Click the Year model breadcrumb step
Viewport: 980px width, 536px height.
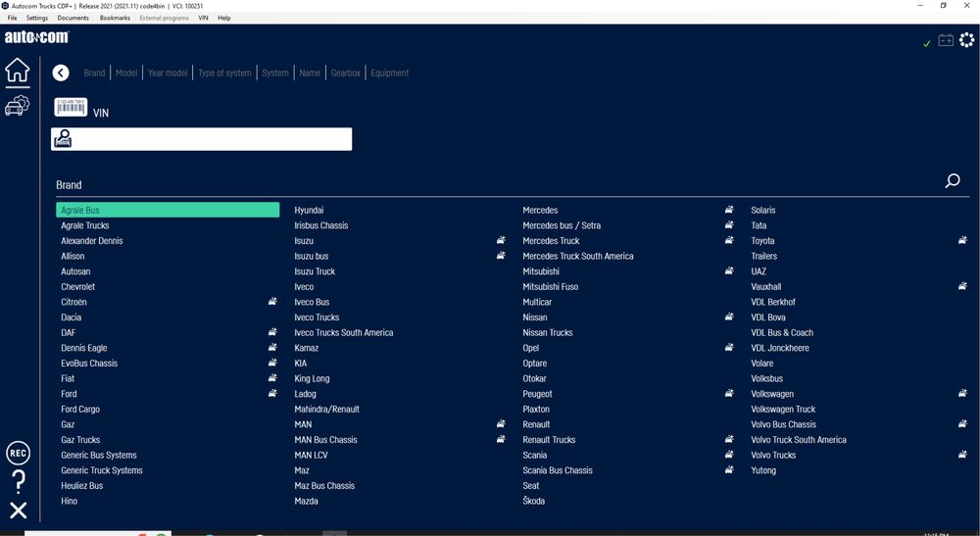(x=168, y=73)
